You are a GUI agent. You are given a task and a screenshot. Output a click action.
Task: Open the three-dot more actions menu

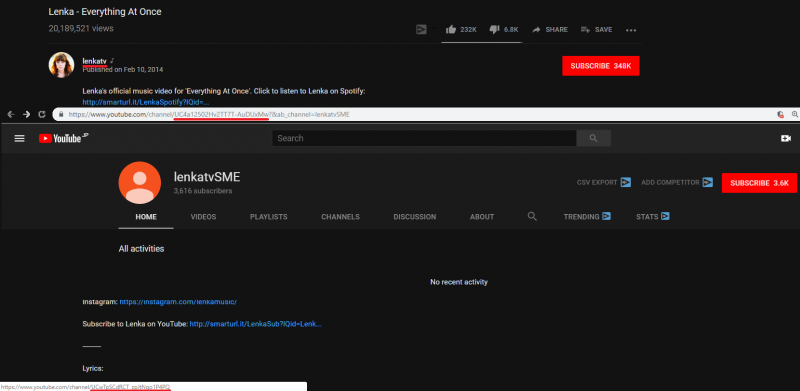click(631, 30)
